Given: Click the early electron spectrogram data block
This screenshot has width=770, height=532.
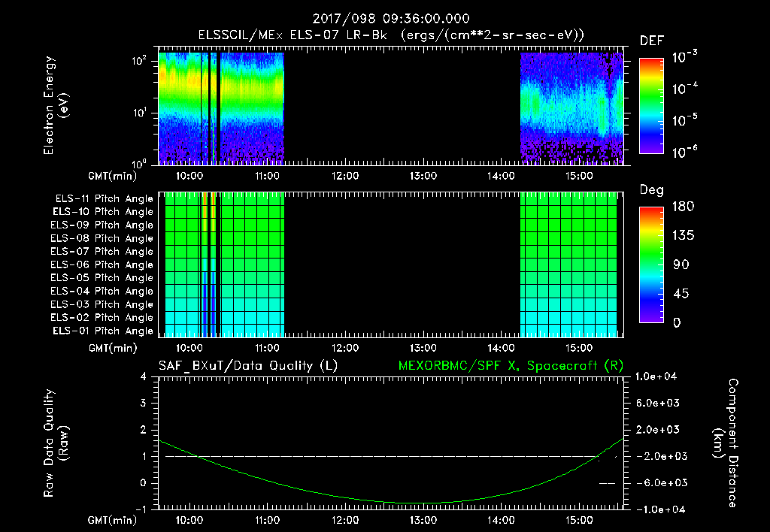Looking at the screenshot, I should click(221, 108).
